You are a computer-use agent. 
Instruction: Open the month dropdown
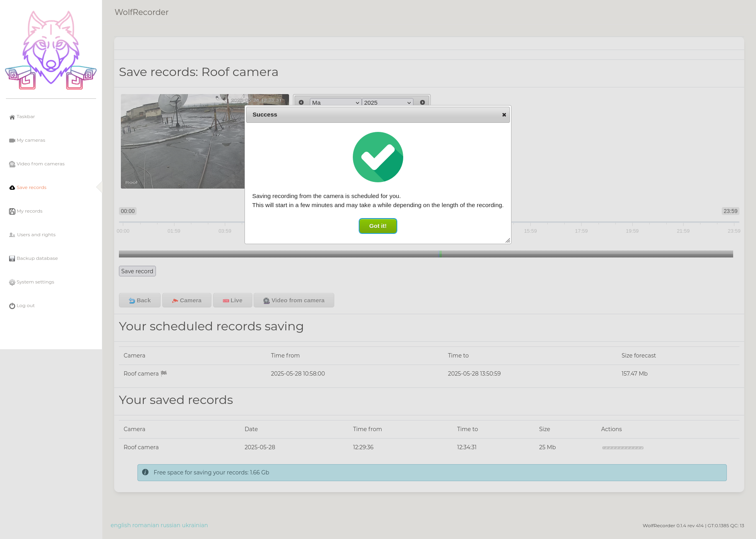pos(335,102)
